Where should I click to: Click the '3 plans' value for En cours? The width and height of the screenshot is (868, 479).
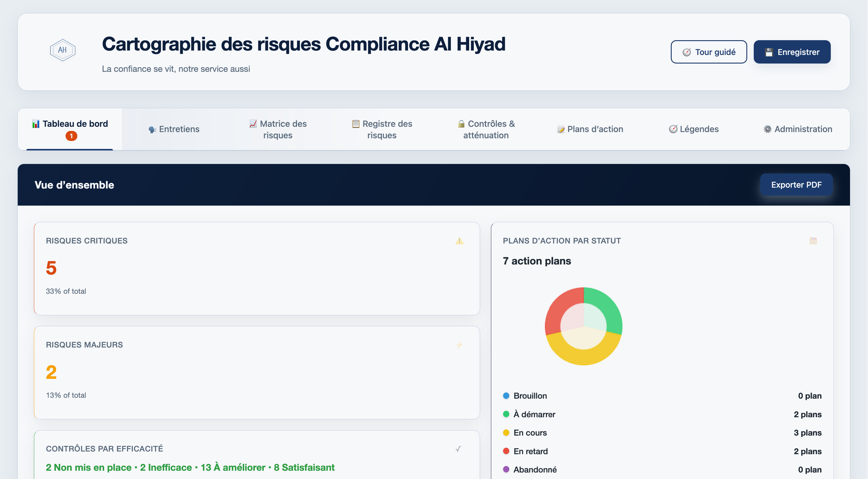[x=808, y=433]
